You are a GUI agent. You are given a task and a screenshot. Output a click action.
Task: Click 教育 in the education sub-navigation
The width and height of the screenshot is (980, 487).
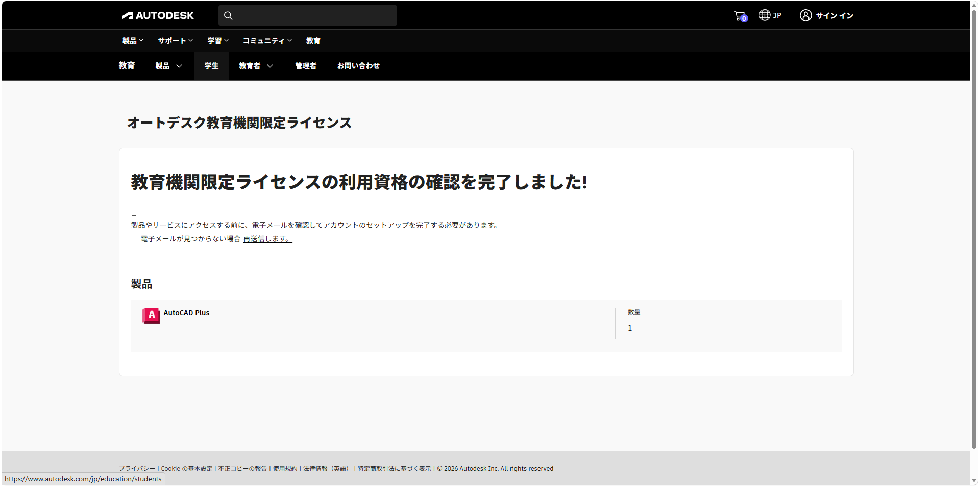click(127, 66)
